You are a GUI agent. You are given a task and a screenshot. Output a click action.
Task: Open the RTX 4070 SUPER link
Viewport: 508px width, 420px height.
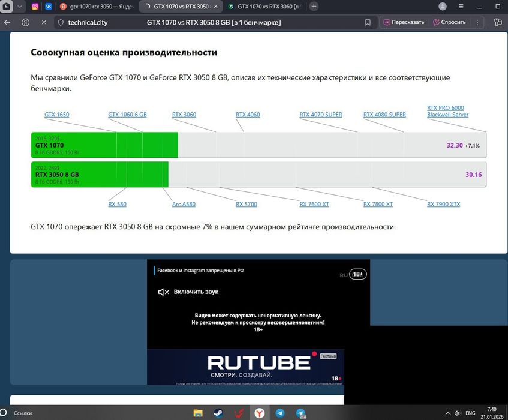321,115
